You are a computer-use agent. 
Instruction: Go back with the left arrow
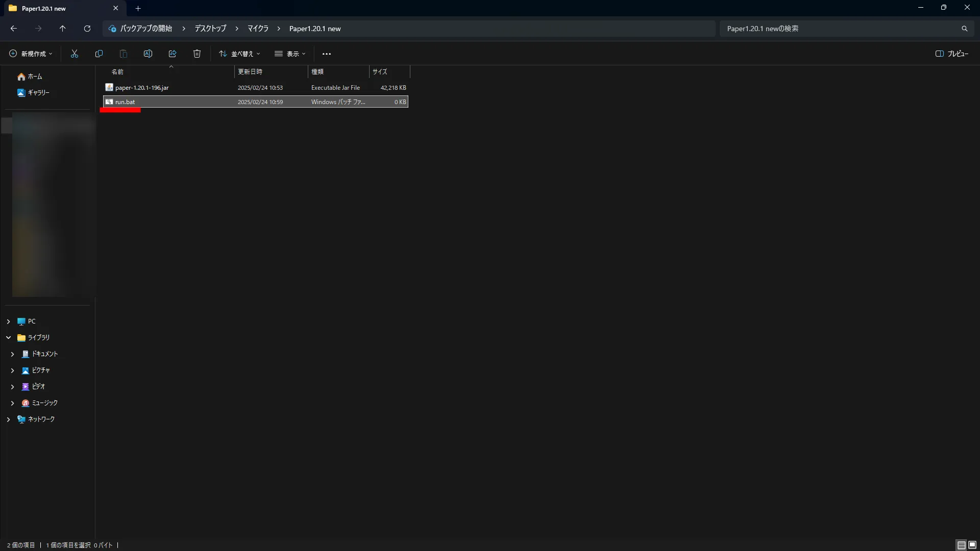pyautogui.click(x=14, y=29)
